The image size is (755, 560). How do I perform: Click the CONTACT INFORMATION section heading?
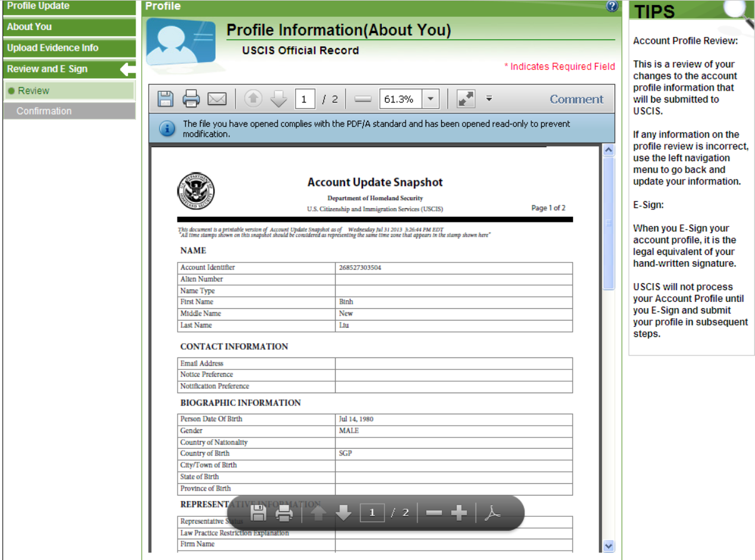point(234,346)
